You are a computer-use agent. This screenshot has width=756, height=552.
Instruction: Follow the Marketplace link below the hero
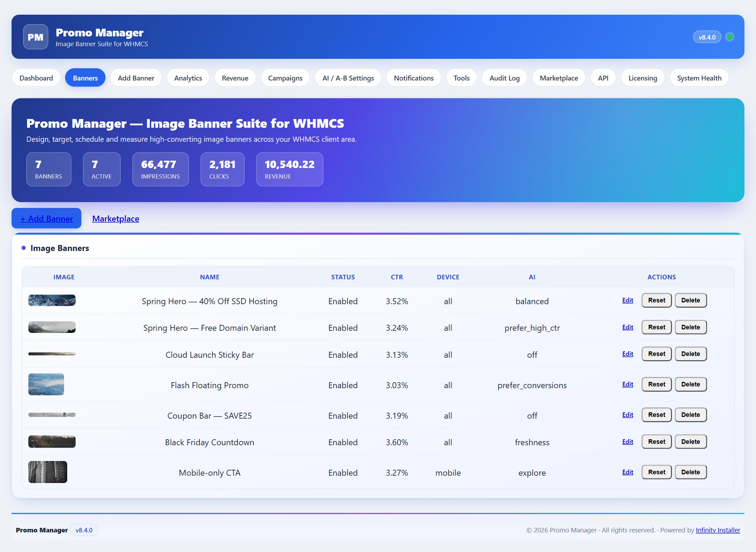click(115, 219)
